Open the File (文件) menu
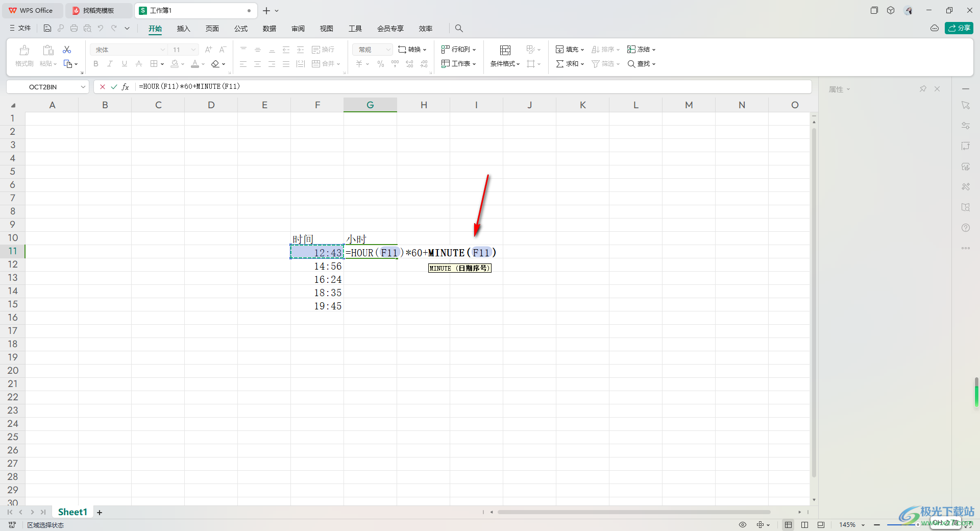980x531 pixels. point(20,28)
